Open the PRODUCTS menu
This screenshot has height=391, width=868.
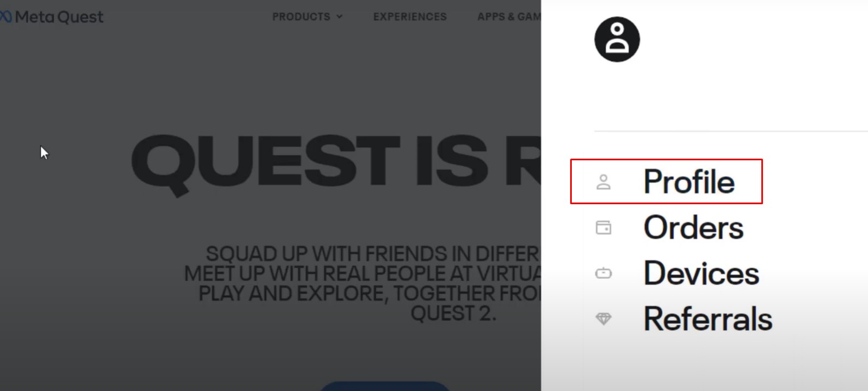[x=307, y=17]
